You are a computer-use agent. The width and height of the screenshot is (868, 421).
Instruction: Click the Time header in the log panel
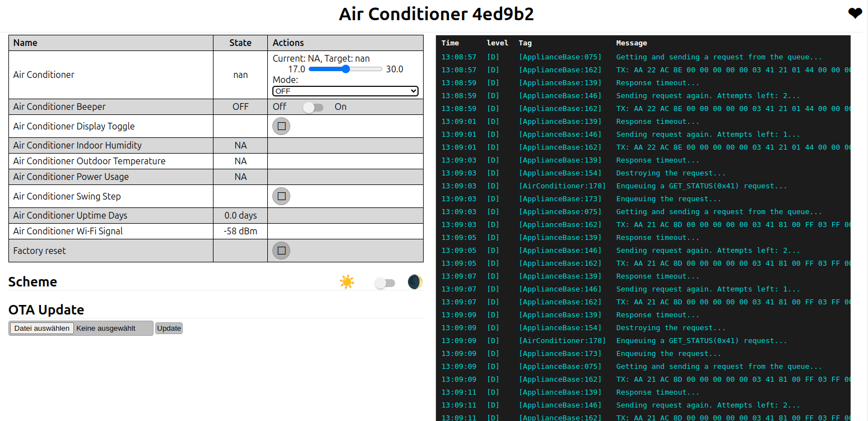pos(450,43)
